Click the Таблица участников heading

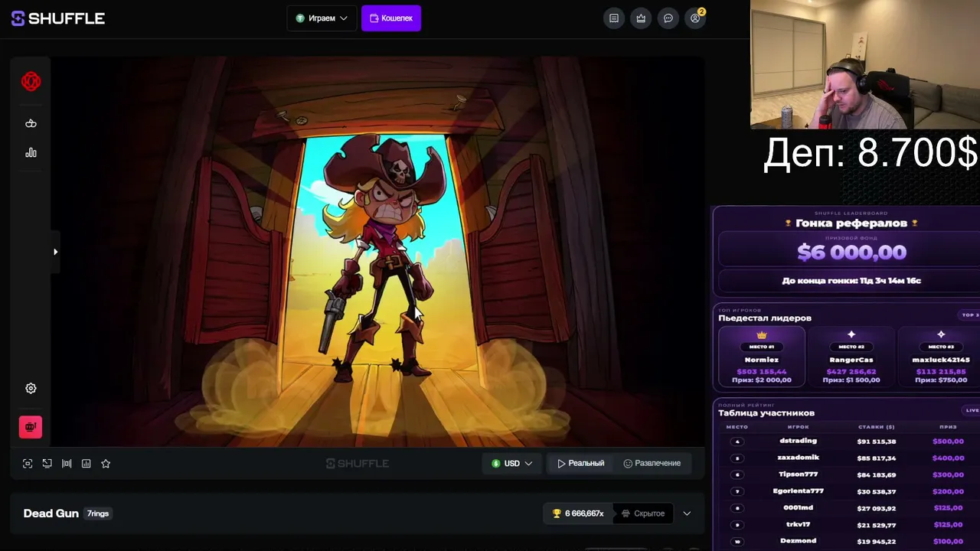click(766, 413)
